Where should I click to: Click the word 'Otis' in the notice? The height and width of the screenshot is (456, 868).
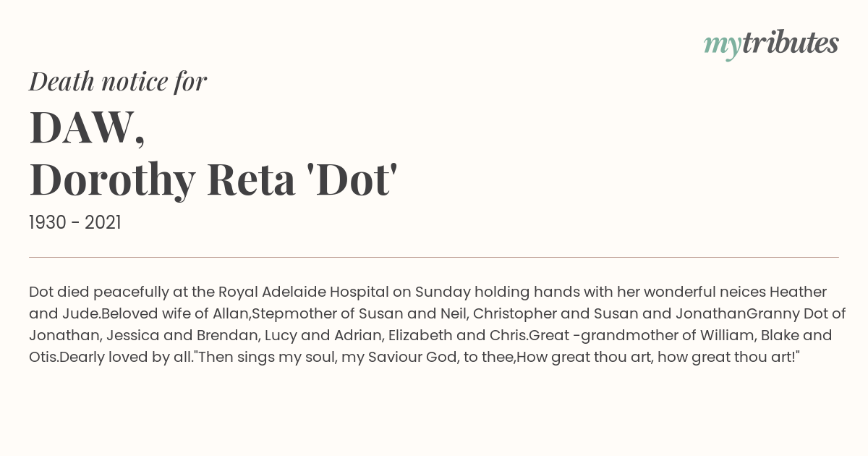(x=43, y=358)
